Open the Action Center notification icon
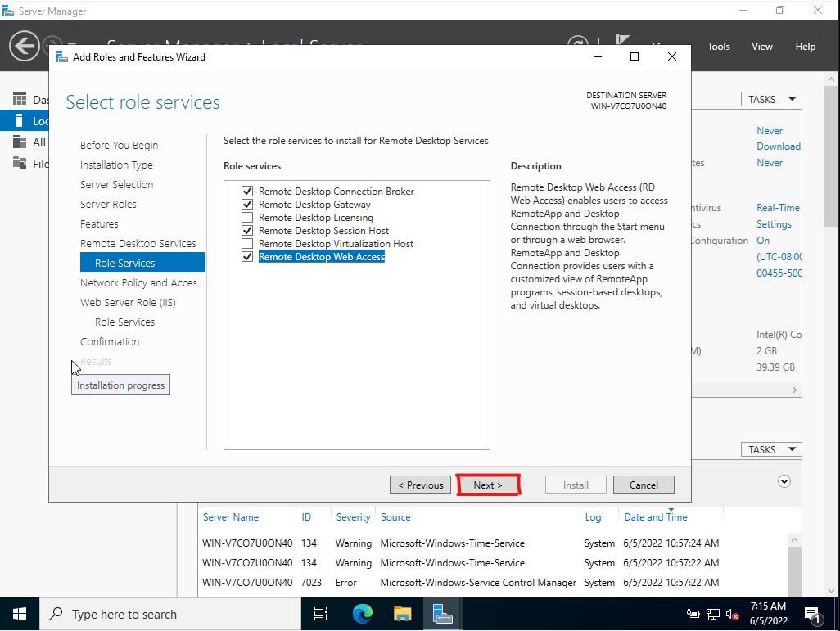The height and width of the screenshot is (631, 840). (813, 615)
